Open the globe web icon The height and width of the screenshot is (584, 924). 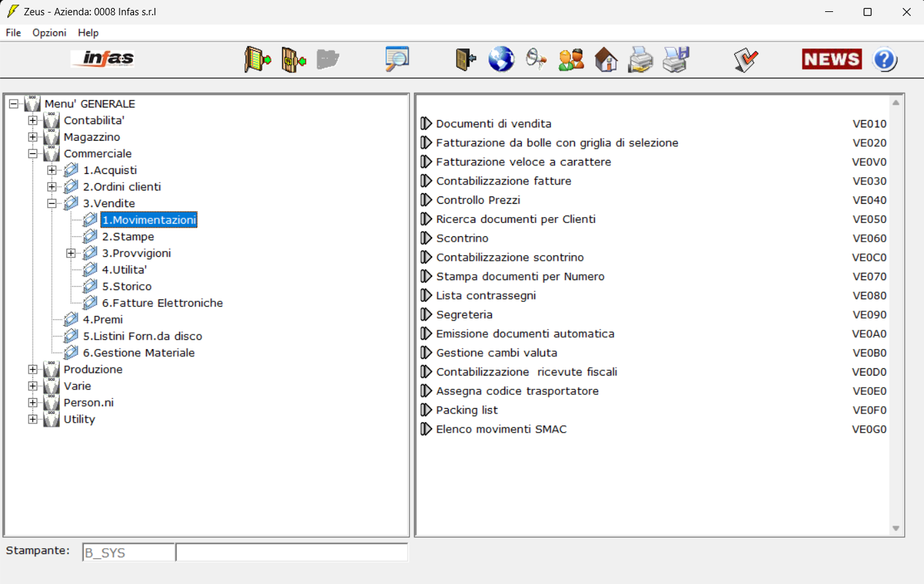coord(501,59)
